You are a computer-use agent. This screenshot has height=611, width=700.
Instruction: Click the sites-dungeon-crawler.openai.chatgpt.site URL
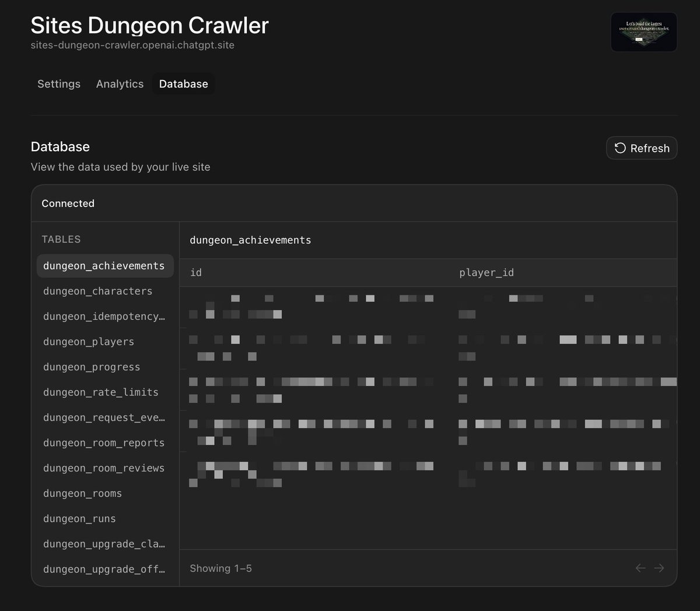pyautogui.click(x=132, y=45)
